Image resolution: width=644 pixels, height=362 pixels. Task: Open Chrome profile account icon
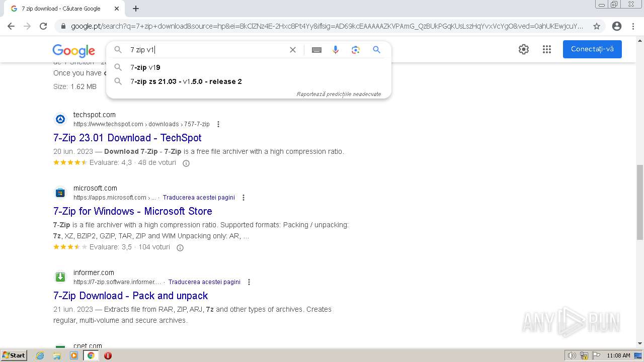pyautogui.click(x=617, y=26)
